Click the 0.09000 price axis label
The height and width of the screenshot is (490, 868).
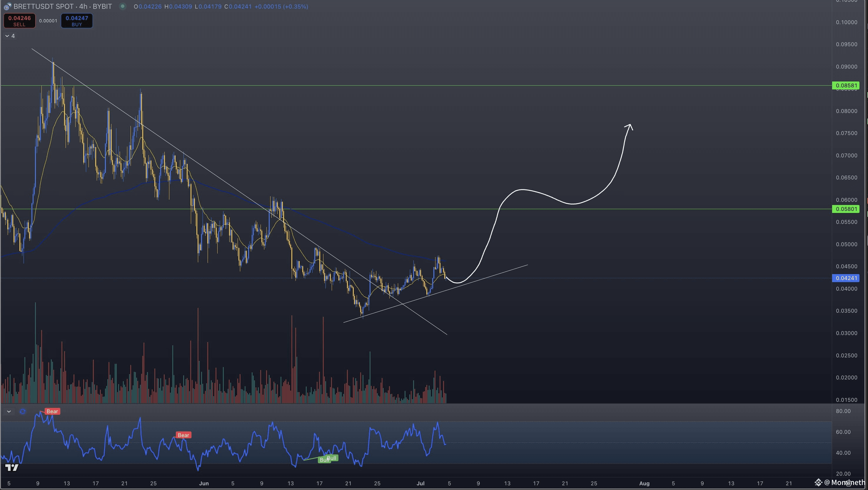(847, 67)
